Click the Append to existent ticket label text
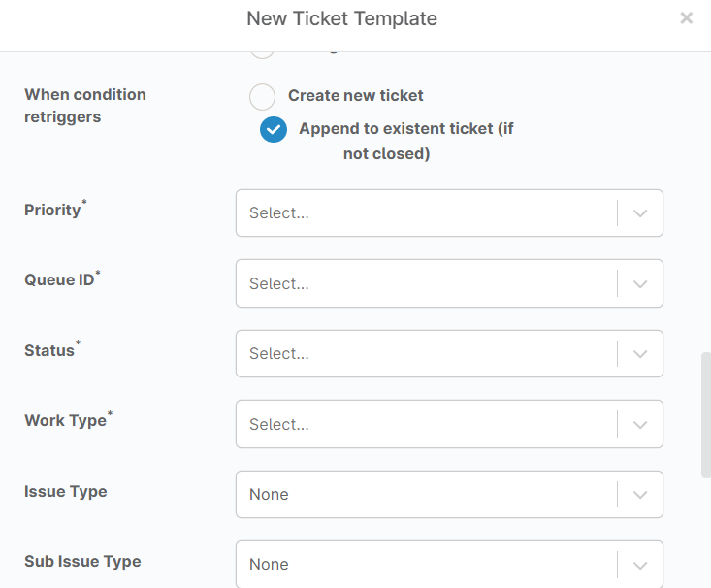 (x=406, y=141)
